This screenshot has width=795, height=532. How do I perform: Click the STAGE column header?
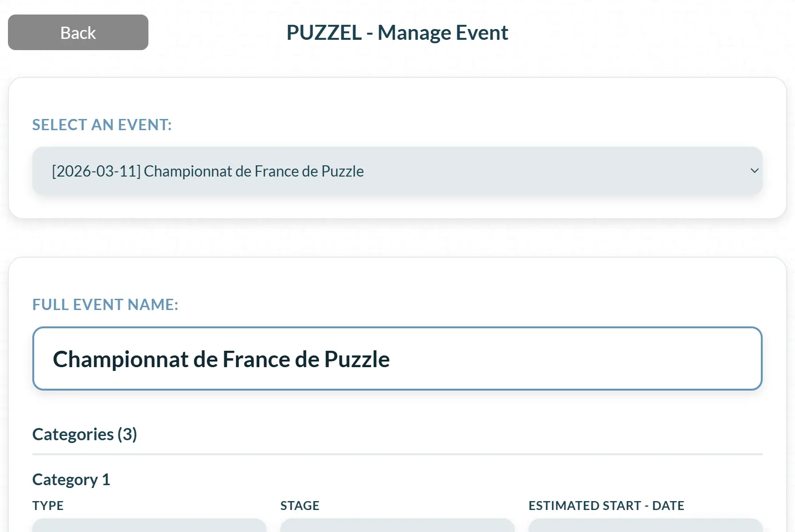tap(300, 506)
